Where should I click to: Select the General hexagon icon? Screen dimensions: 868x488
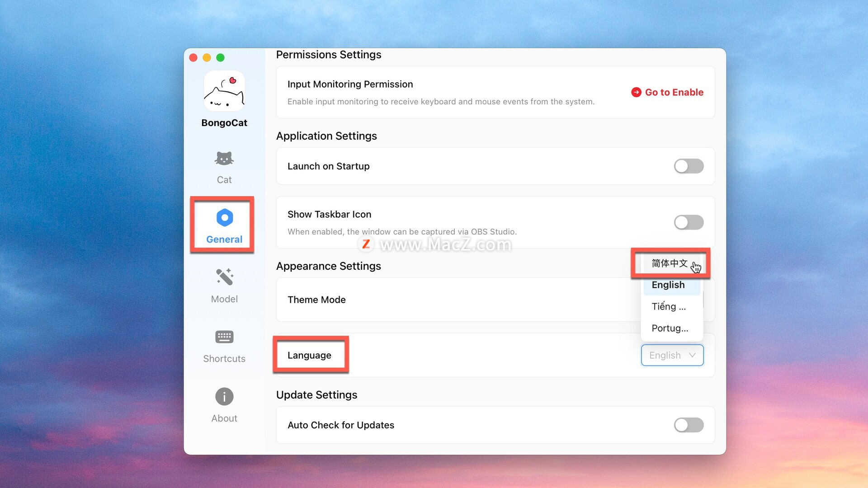tap(224, 218)
